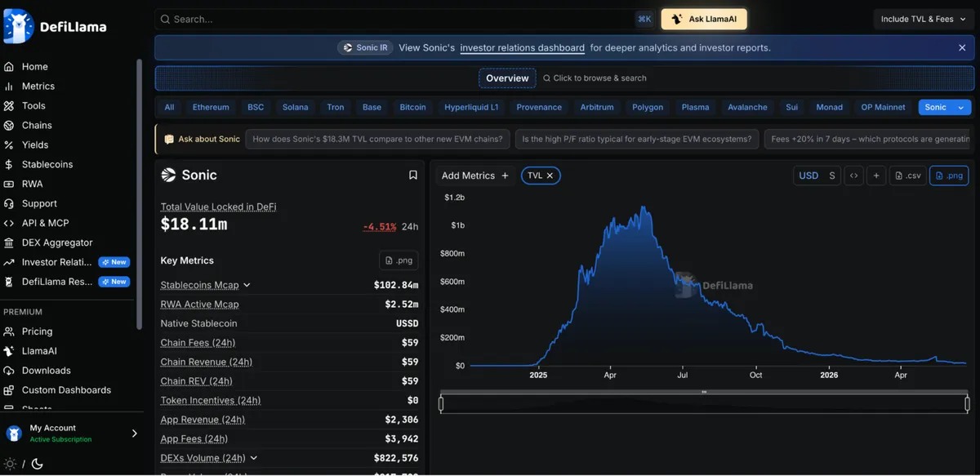Select the All chains tab
Screen dimensions: 980x476
coord(169,108)
